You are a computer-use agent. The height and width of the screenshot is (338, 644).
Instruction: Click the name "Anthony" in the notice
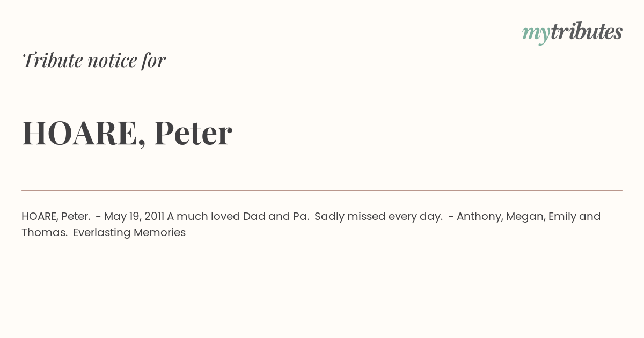coord(479,217)
